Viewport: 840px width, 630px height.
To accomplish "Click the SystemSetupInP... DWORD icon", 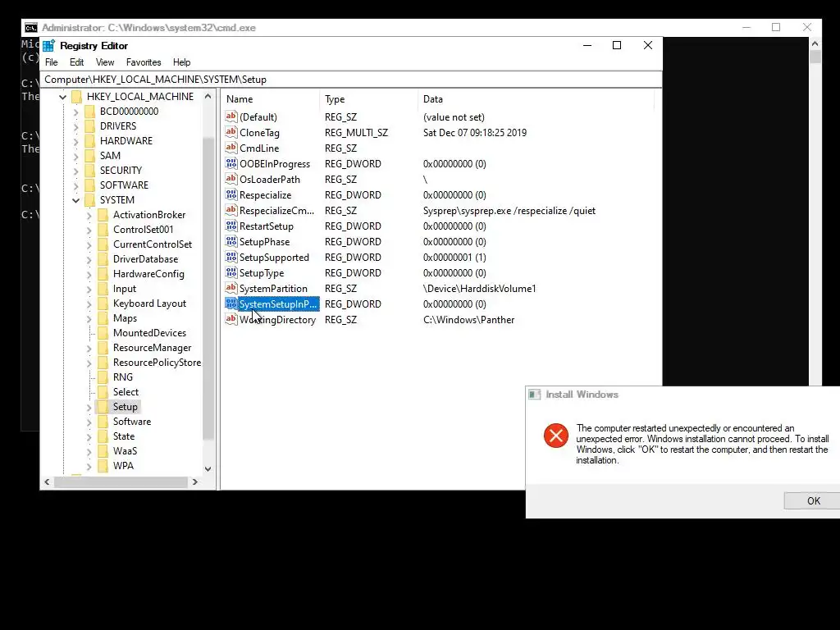I will coord(231,304).
